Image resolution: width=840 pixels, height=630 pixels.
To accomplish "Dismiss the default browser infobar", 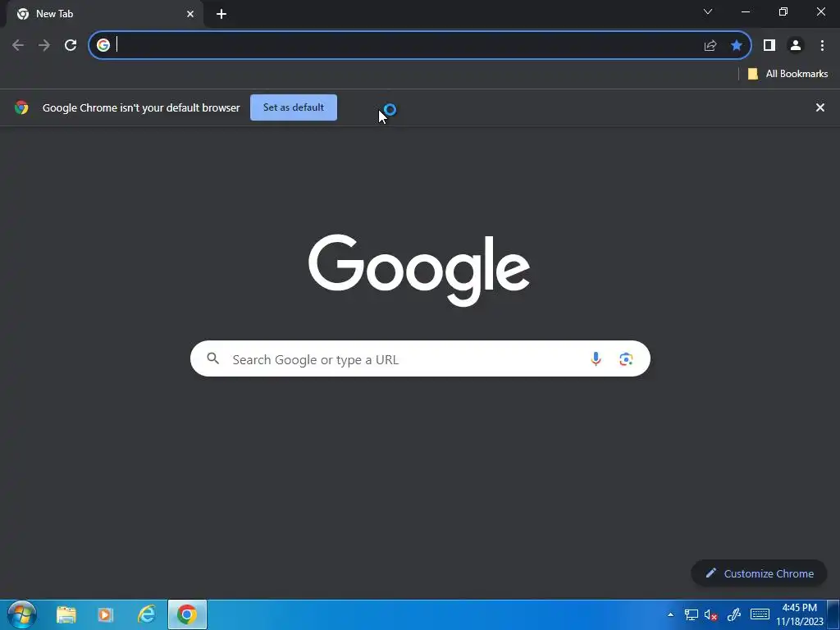I will coord(819,107).
